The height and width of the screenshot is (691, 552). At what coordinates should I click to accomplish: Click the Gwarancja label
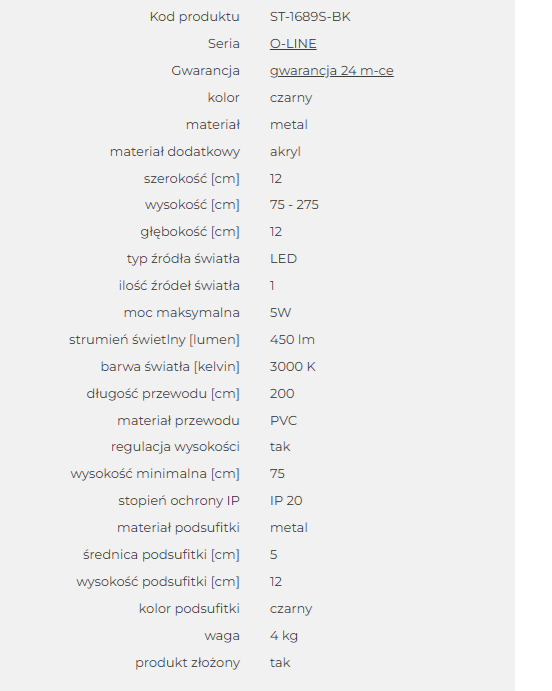point(205,71)
